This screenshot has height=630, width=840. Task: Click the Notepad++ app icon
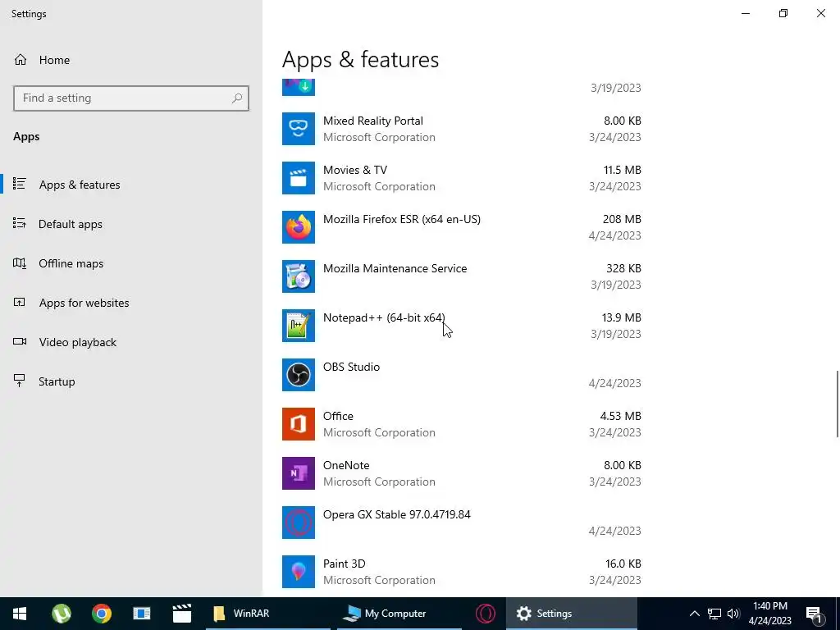click(299, 326)
